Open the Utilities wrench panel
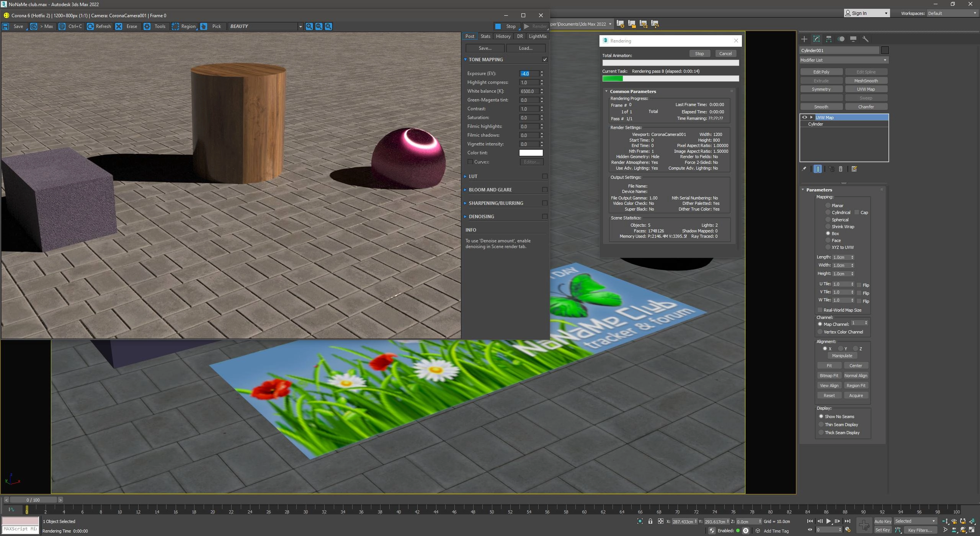This screenshot has height=536, width=980. pos(866,39)
